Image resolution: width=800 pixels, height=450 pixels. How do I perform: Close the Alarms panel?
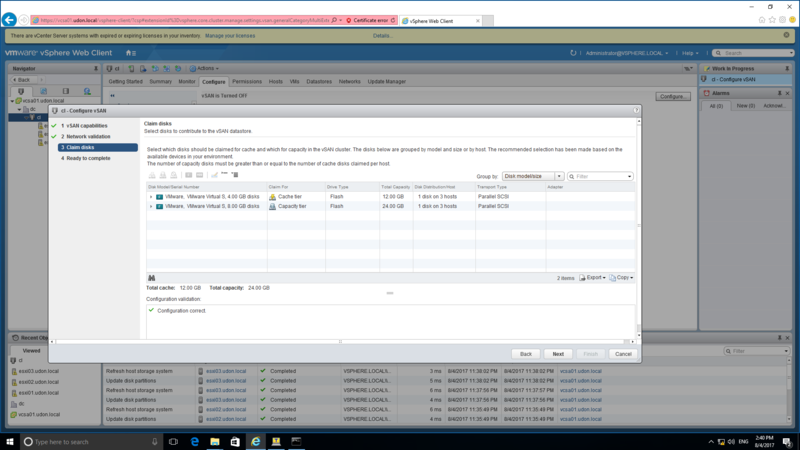[x=787, y=93]
